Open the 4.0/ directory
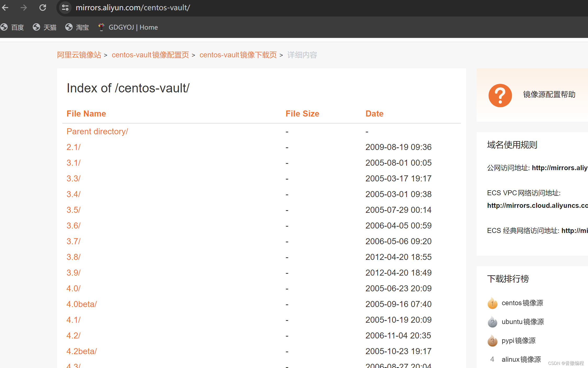588x368 pixels. (73, 288)
